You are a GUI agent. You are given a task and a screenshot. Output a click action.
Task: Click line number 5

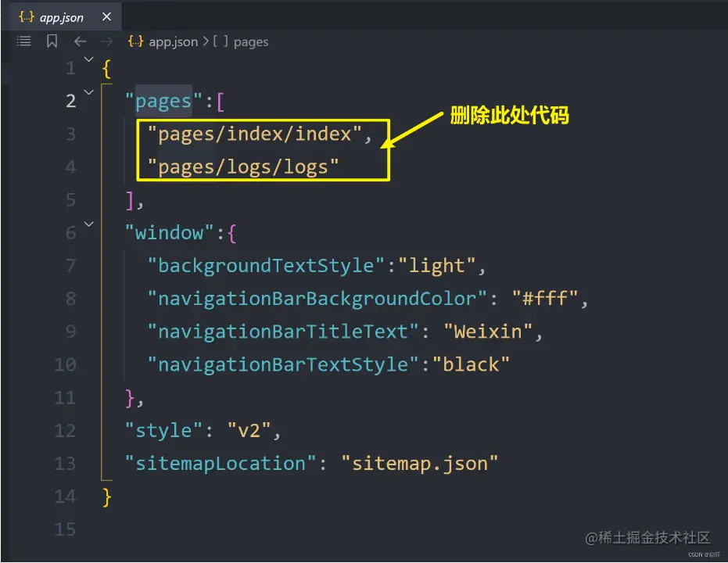tap(70, 199)
